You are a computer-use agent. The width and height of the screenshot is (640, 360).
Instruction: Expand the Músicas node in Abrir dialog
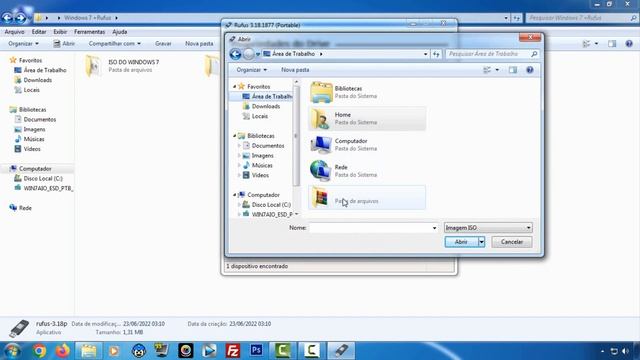[x=239, y=165]
